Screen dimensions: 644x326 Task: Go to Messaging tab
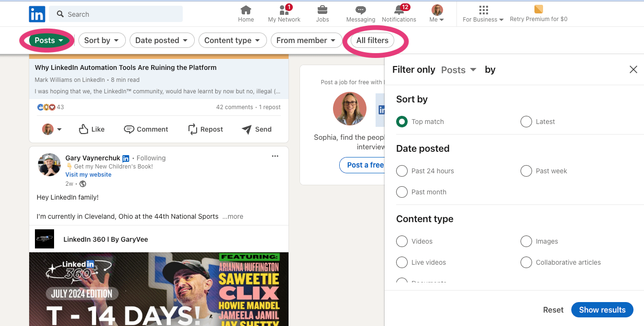(361, 14)
